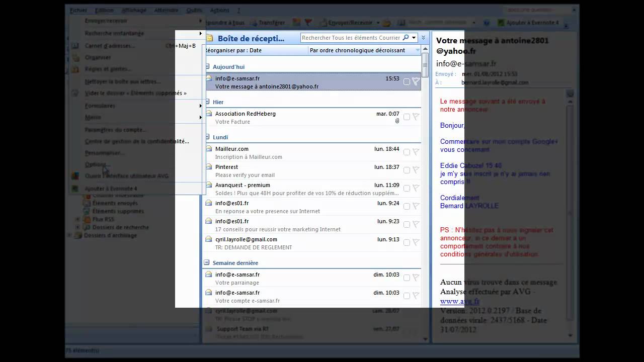Click the blue help icon in toolbar
This screenshot has height=362, width=644.
pyautogui.click(x=487, y=23)
